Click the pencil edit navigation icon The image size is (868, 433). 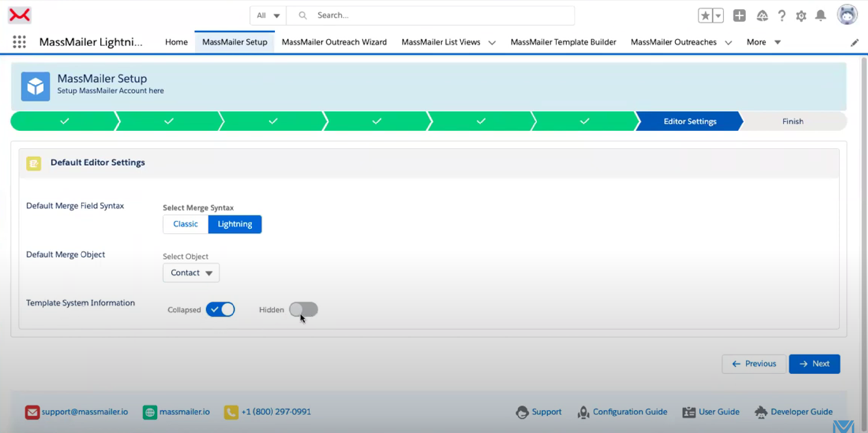(854, 43)
